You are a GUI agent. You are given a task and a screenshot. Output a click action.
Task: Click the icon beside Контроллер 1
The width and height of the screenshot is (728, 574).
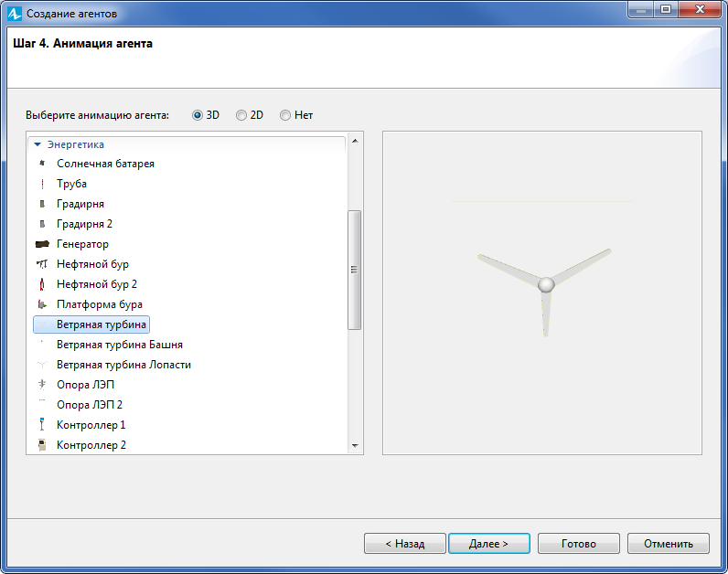pyautogui.click(x=42, y=425)
